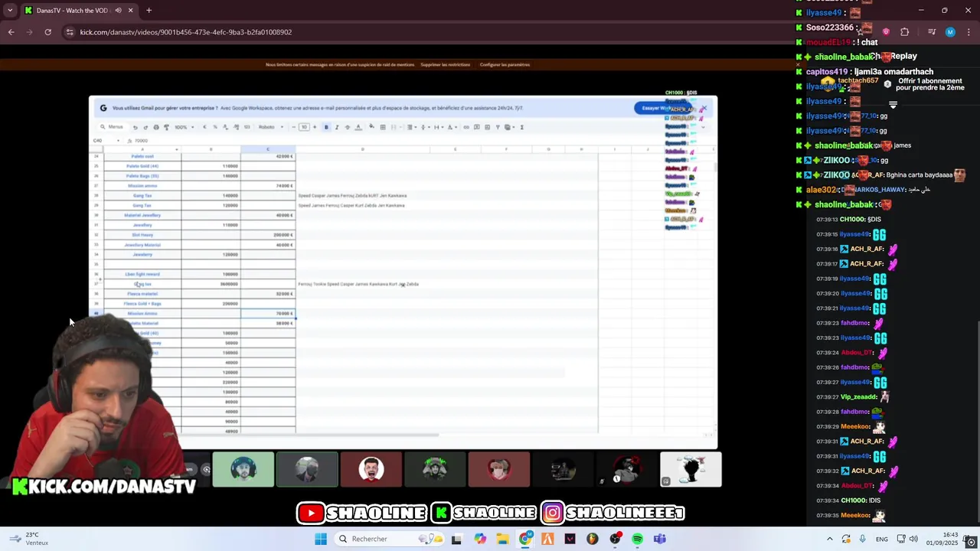This screenshot has height=551, width=980.
Task: Open the Extensions puzzle icon
Action: (905, 32)
